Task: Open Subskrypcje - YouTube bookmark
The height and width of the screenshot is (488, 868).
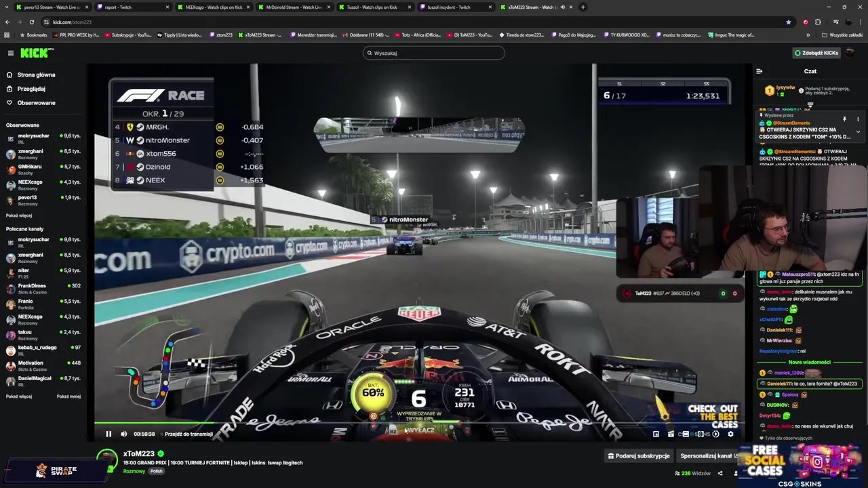Action: point(127,35)
